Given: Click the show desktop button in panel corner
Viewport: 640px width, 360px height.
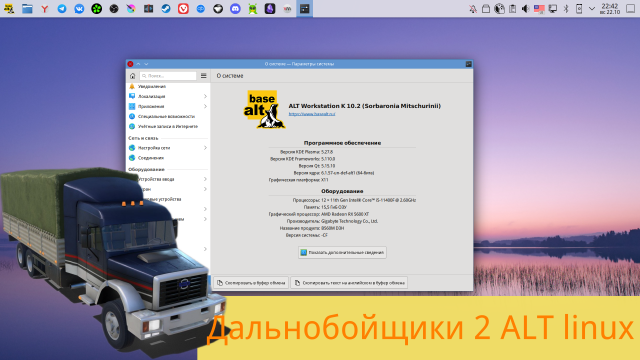Looking at the screenshot, I should click(631, 9).
